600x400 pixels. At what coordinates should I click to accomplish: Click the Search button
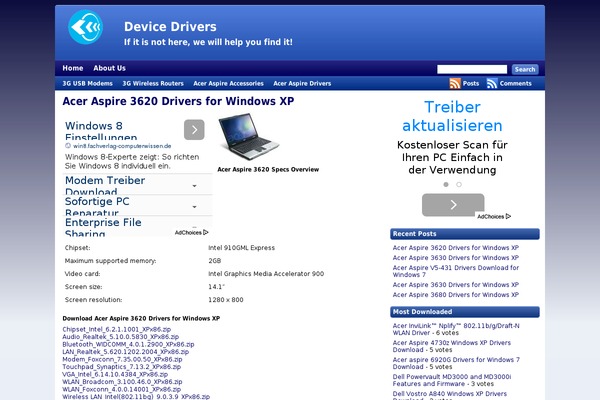click(525, 69)
